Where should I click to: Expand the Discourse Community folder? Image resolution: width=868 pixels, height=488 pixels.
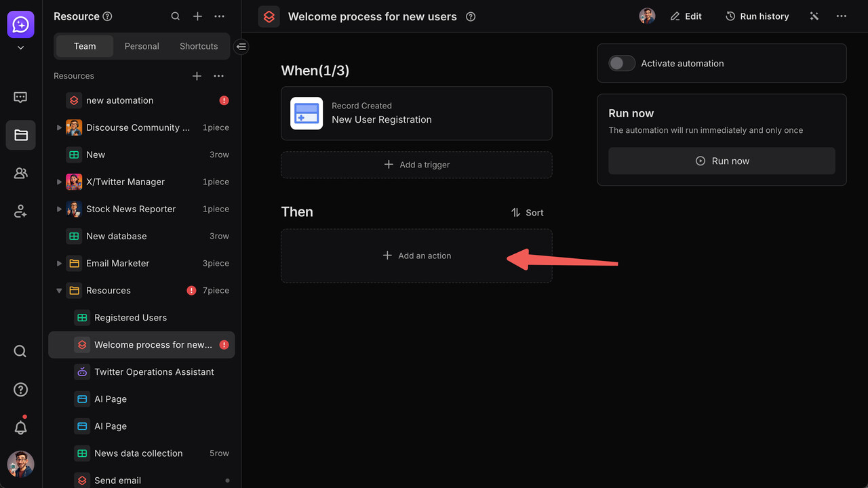[x=59, y=127]
